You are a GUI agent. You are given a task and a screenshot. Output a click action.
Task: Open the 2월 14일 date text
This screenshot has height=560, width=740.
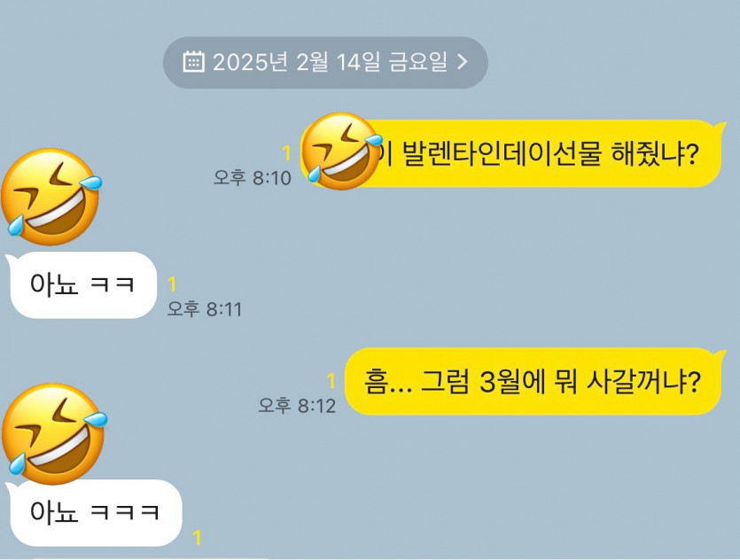tap(338, 62)
